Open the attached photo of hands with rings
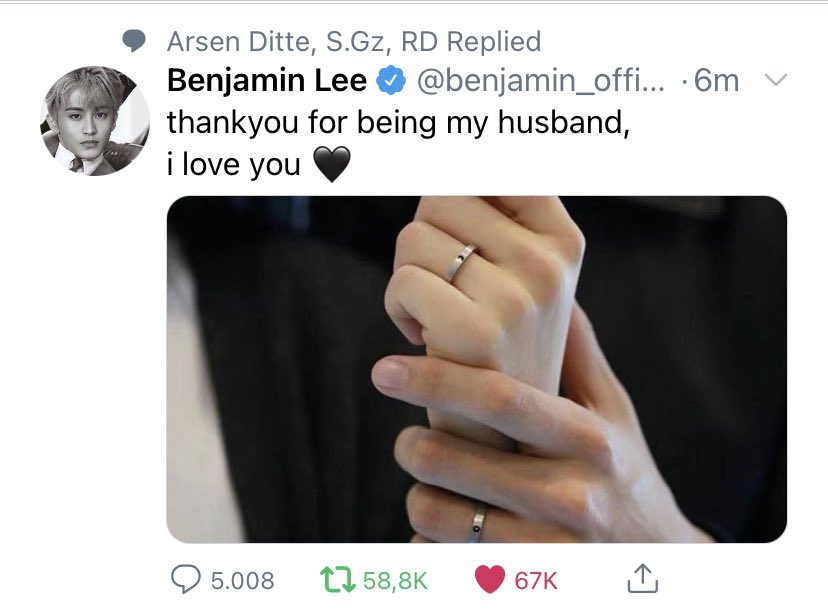Viewport: 828px width, 610px height. pos(477,369)
